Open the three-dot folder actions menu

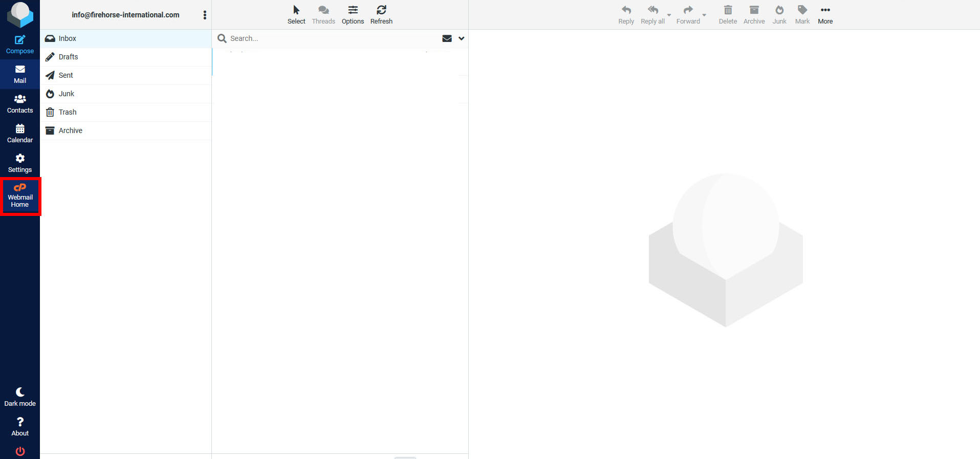205,15
